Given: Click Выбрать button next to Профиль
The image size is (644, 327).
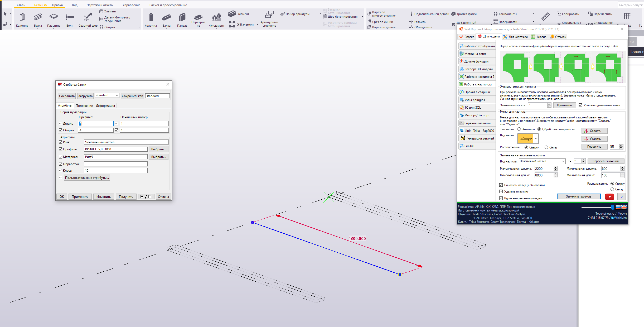Looking at the screenshot, I should pos(158,149).
